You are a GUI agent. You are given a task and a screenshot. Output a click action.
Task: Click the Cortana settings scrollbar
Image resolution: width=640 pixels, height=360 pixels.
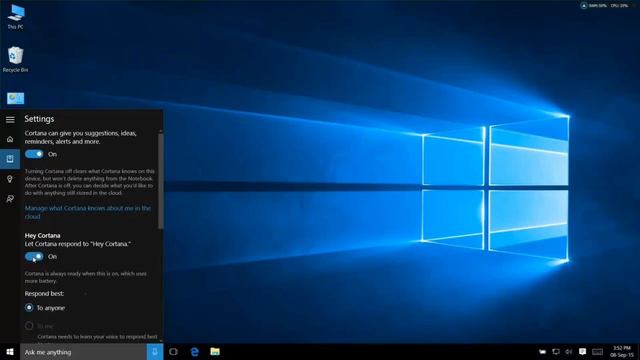pyautogui.click(x=161, y=181)
